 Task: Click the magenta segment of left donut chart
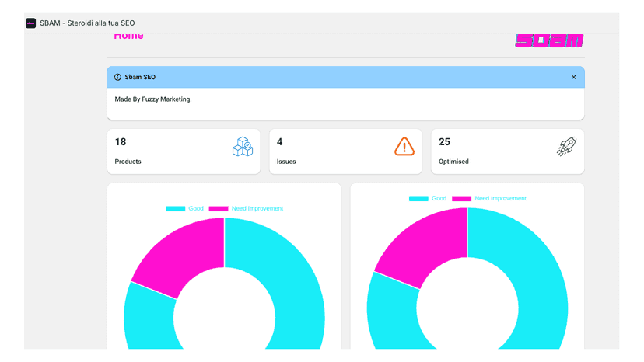pos(185,255)
